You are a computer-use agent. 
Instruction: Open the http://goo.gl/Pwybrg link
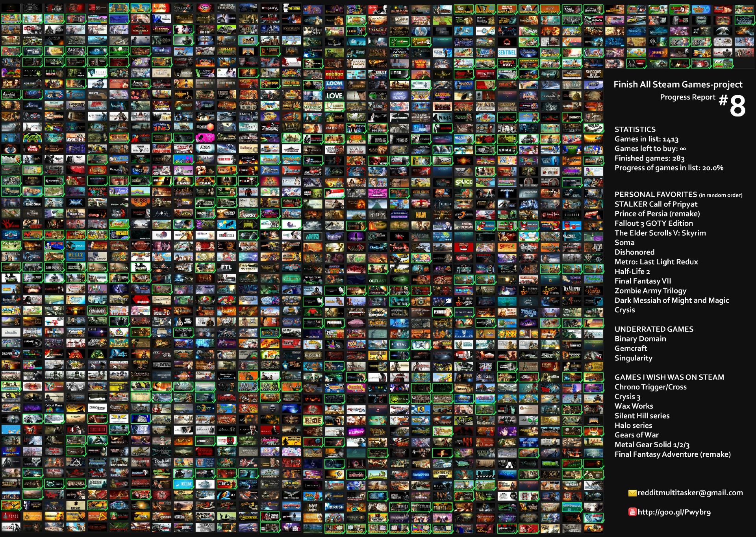(674, 512)
